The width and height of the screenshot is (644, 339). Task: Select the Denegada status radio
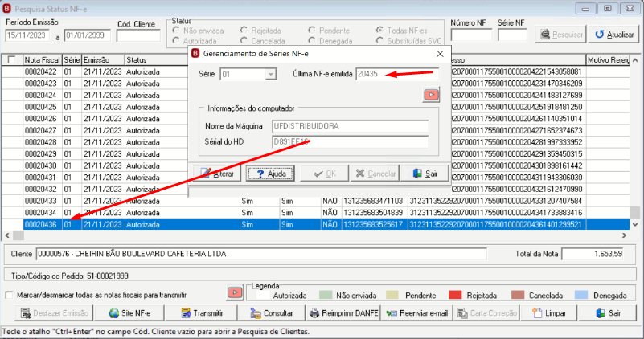312,41
